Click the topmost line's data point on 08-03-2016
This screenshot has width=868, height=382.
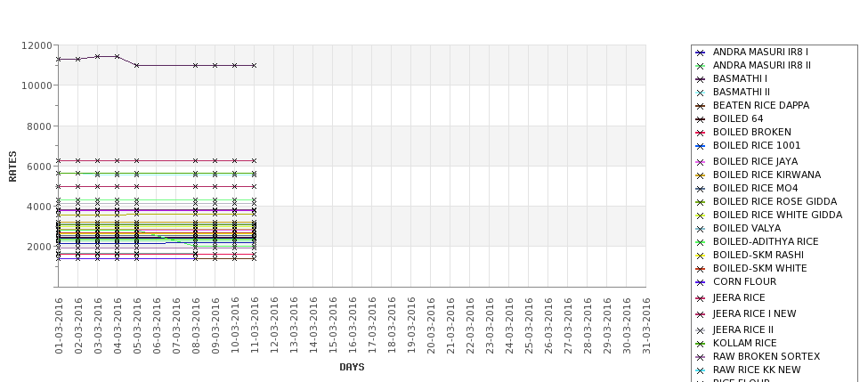(195, 65)
